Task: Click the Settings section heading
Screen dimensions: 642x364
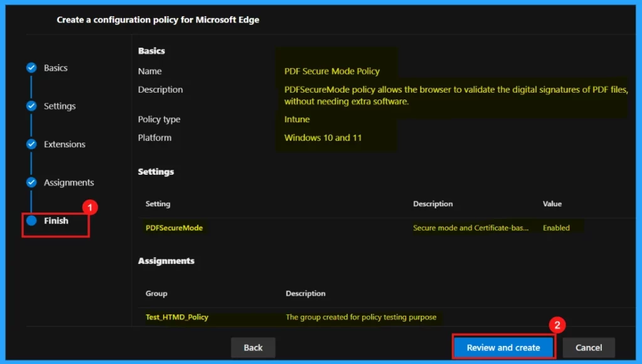Action: pyautogui.click(x=155, y=172)
